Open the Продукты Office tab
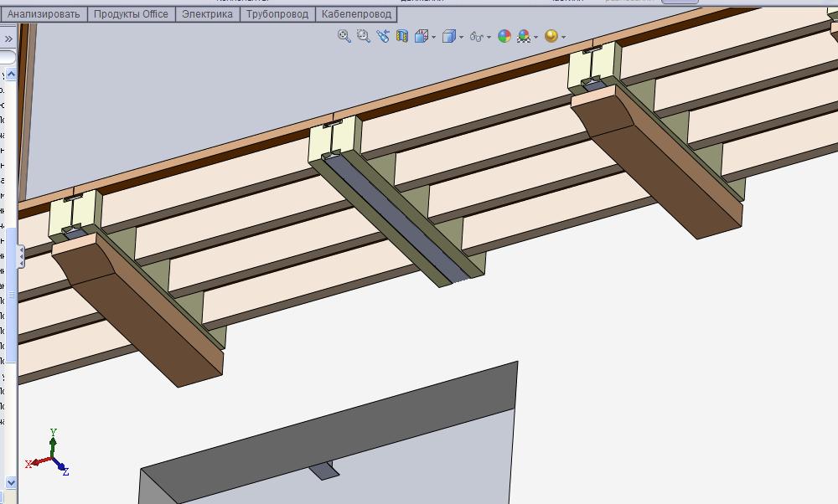This screenshot has height=504, width=838. (x=131, y=14)
